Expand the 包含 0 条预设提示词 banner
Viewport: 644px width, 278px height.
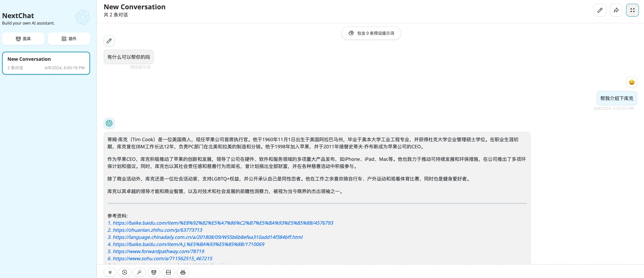[371, 33]
